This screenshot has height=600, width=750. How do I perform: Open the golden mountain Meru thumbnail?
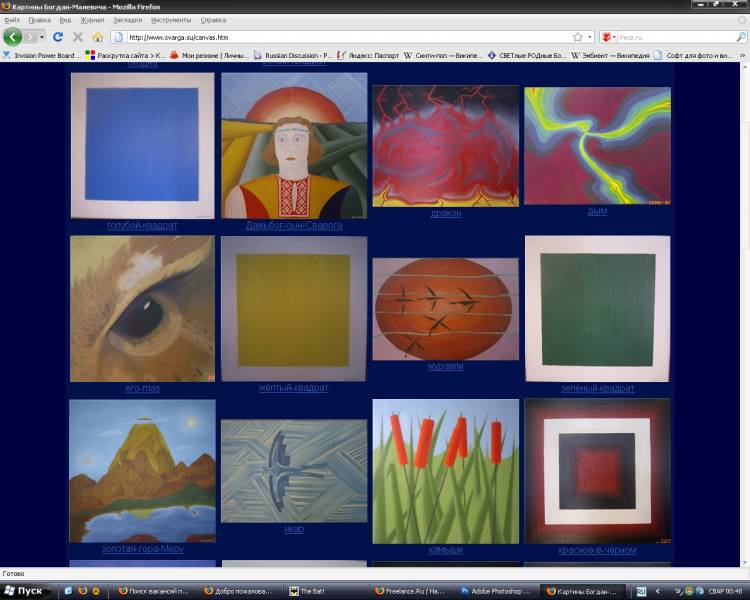(143, 471)
